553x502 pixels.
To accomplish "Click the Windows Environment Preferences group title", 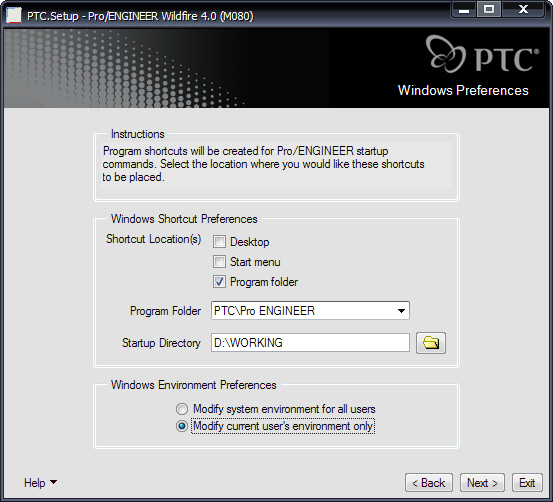I will pyautogui.click(x=193, y=385).
